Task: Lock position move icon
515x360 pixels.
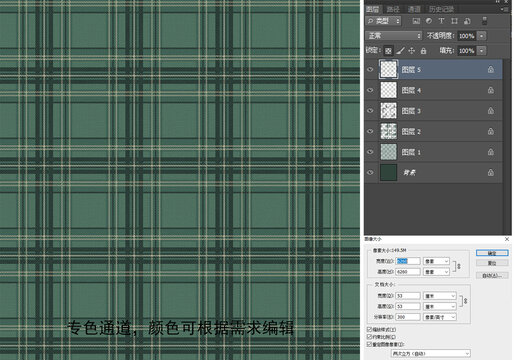Action: [x=412, y=51]
